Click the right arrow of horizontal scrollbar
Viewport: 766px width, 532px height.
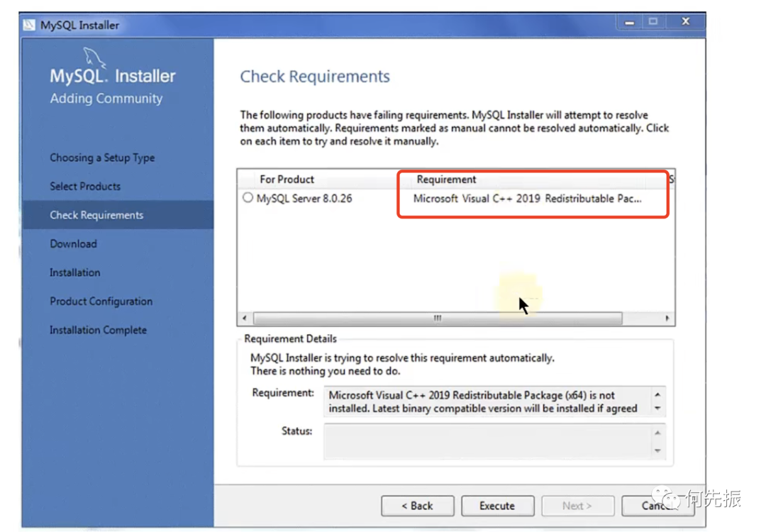click(x=667, y=318)
